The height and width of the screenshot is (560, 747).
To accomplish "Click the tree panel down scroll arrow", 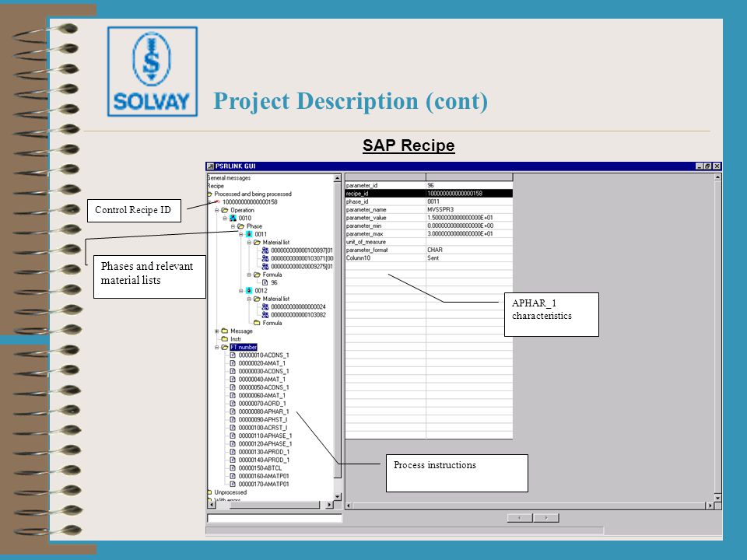I will pyautogui.click(x=338, y=497).
